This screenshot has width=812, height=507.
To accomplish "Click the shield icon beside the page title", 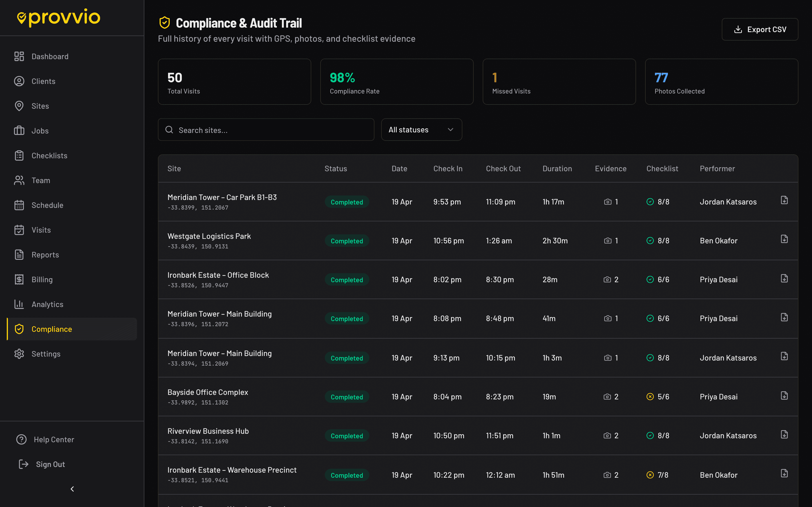I will [164, 23].
